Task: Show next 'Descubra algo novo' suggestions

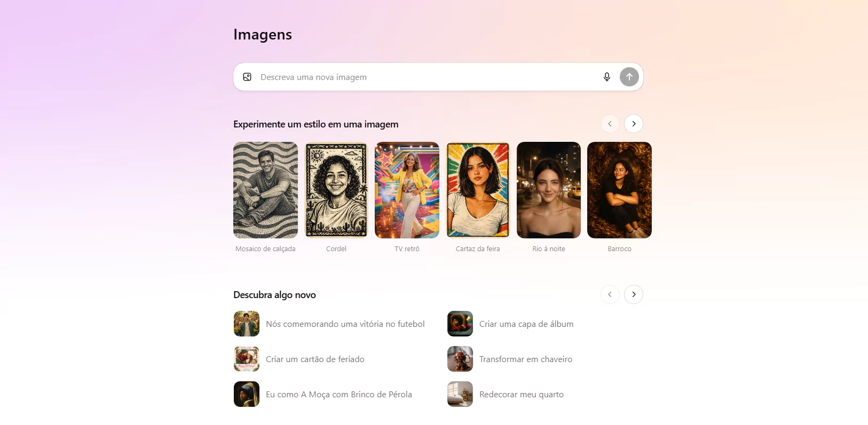Action: (634, 294)
